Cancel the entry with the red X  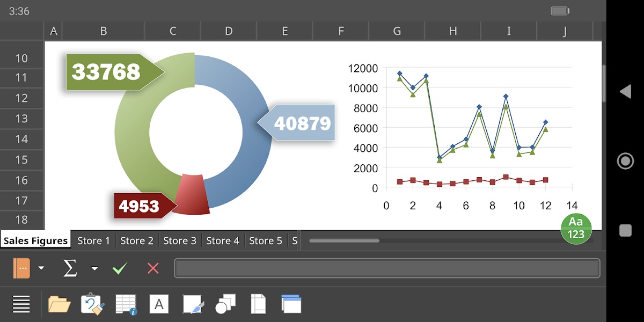[x=153, y=268]
